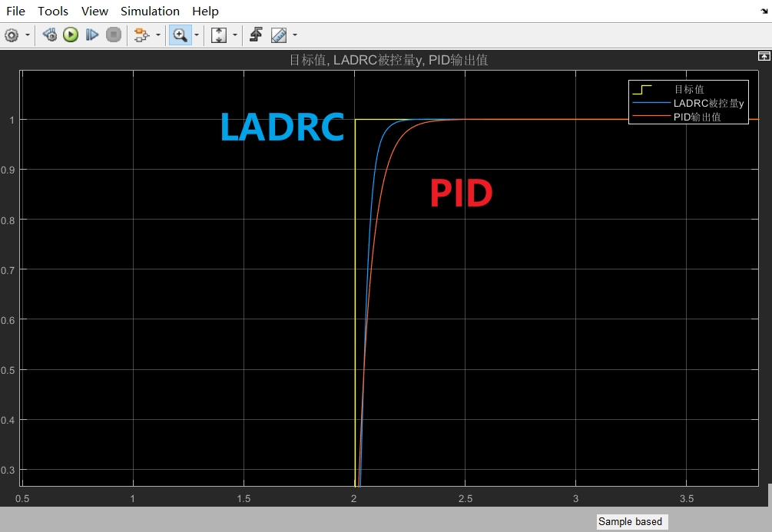The height and width of the screenshot is (532, 772).
Task: Click x-axis tick label 2.5
Action: 466,498
